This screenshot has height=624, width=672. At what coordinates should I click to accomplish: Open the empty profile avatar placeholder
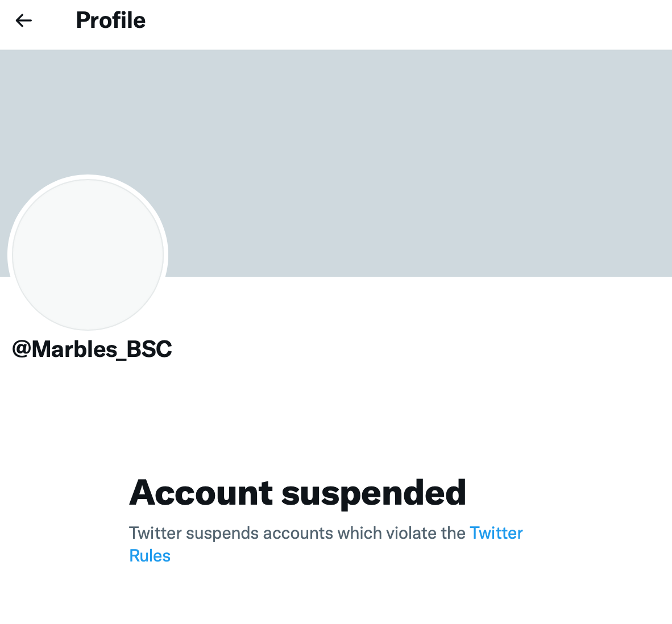pyautogui.click(x=88, y=255)
